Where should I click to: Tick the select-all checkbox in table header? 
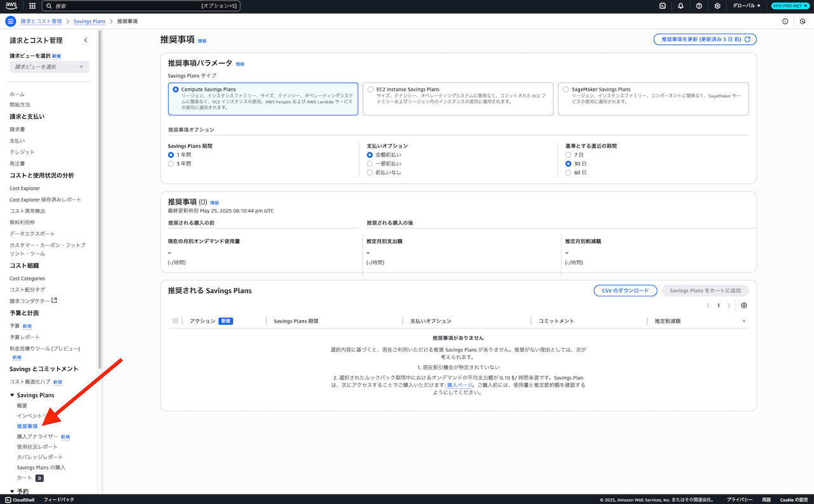[x=175, y=322]
